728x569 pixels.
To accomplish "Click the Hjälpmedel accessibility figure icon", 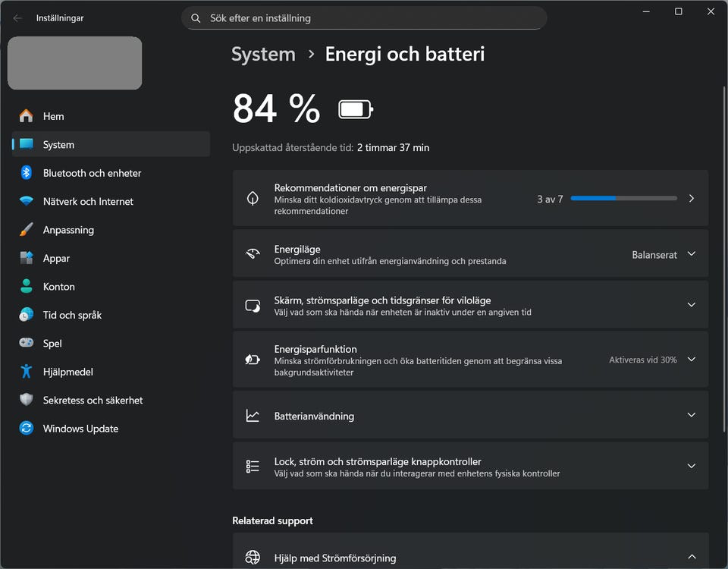I will 26,371.
